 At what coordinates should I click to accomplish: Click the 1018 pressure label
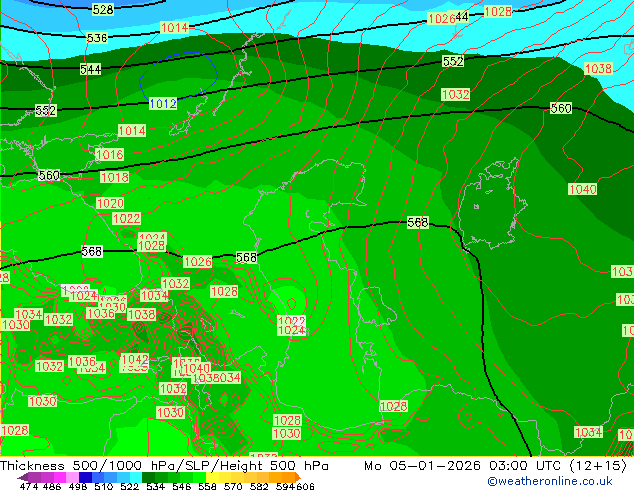[114, 177]
